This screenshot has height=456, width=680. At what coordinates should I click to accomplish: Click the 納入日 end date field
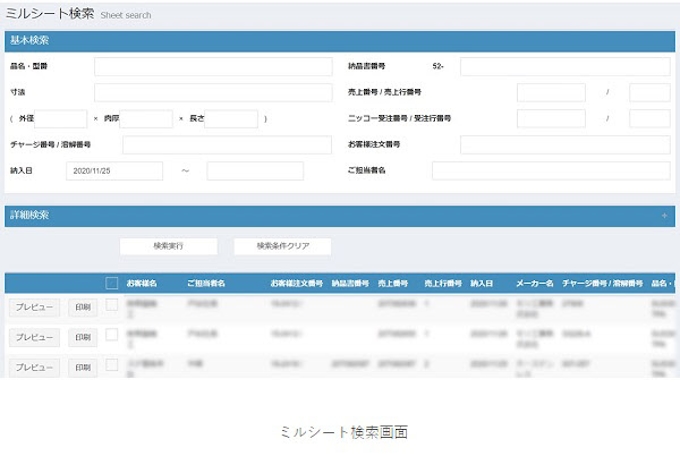coord(254,171)
